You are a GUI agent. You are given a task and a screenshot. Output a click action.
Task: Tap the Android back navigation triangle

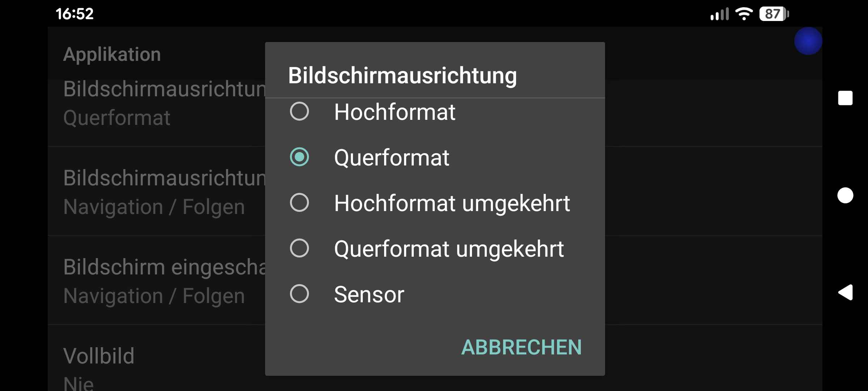point(846,293)
